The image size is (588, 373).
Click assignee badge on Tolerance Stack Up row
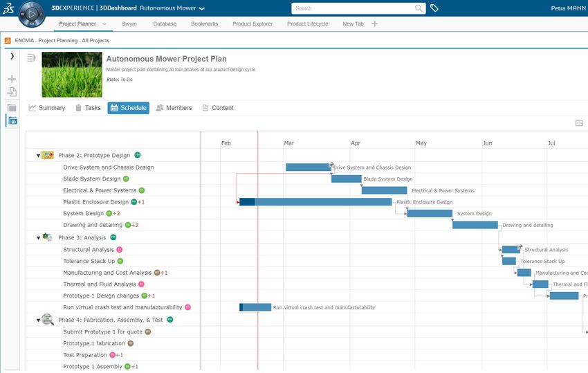pos(120,261)
